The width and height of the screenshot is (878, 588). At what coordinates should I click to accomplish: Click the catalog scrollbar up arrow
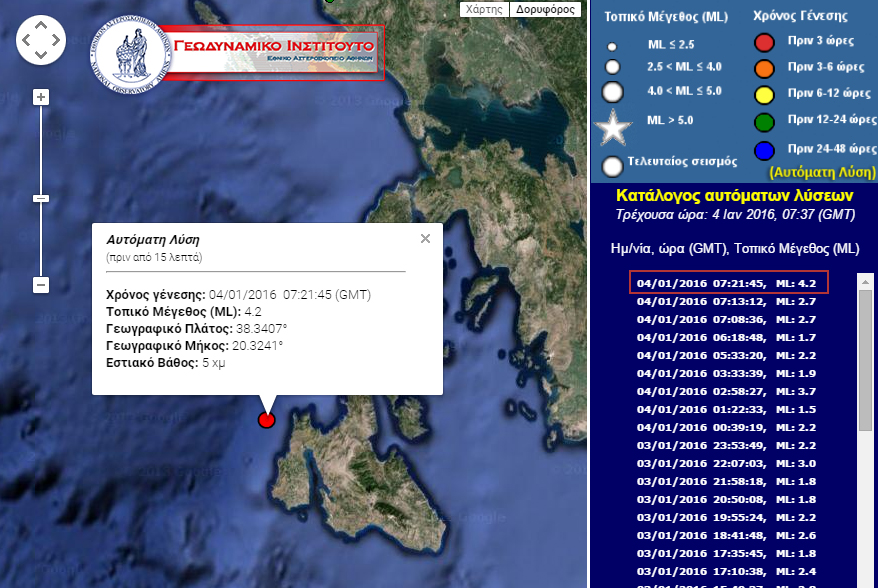point(865,283)
